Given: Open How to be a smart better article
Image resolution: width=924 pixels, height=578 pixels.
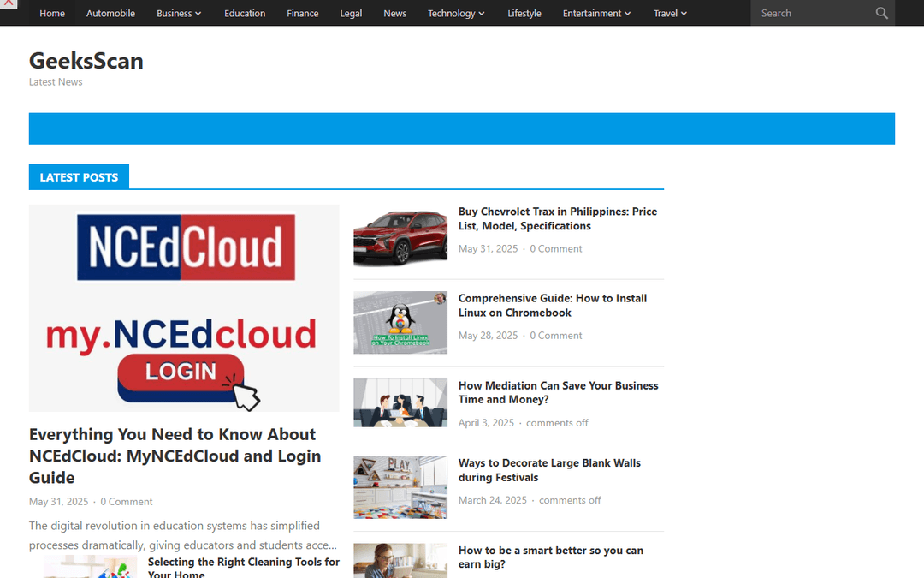Looking at the screenshot, I should (550, 557).
